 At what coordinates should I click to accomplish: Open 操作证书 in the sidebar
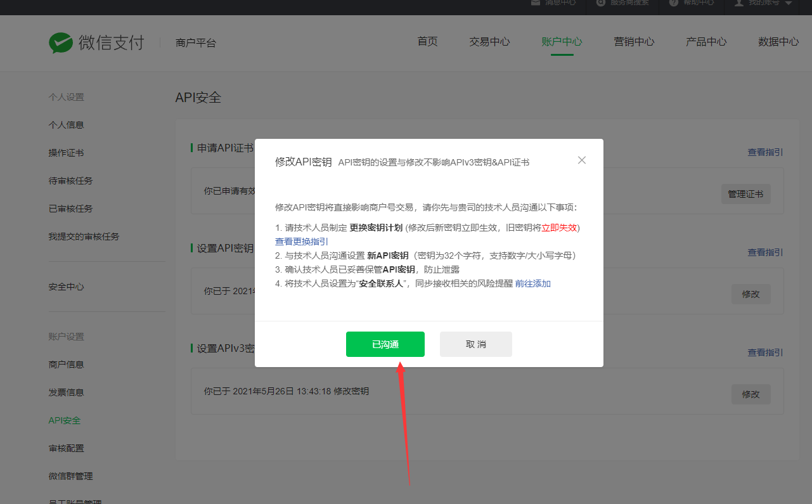coord(67,153)
